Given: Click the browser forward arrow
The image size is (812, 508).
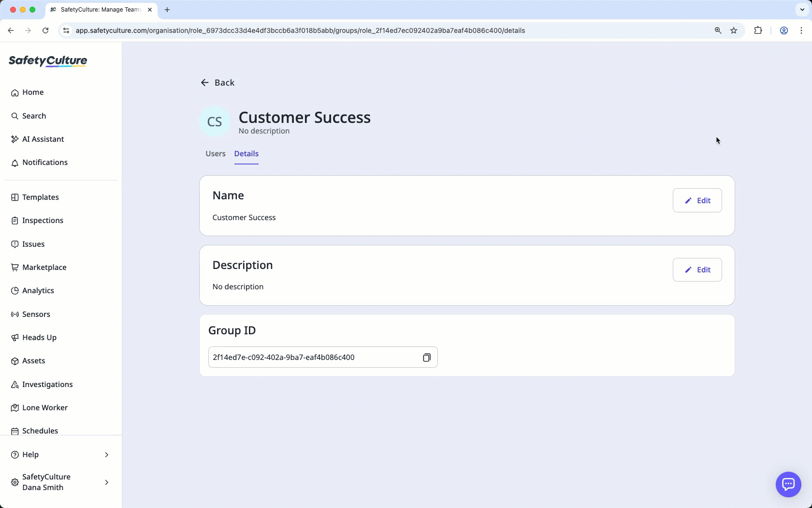Looking at the screenshot, I should coord(28,30).
